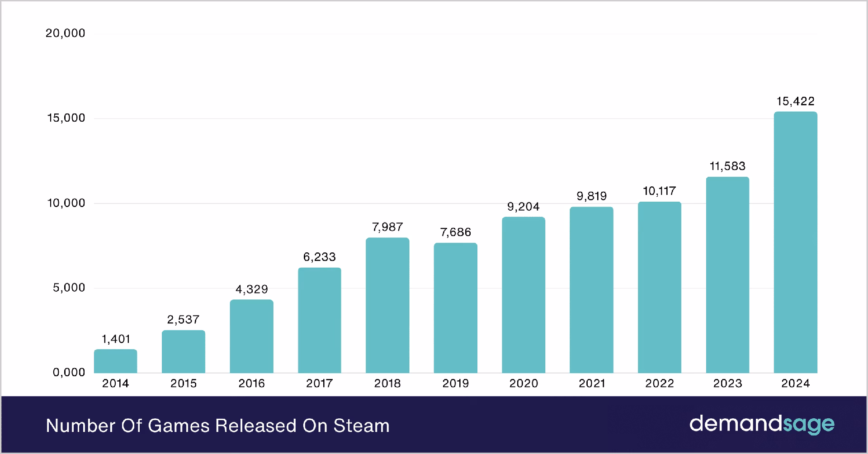Click the 2014 bar in the chart
The image size is (868, 454).
click(116, 361)
